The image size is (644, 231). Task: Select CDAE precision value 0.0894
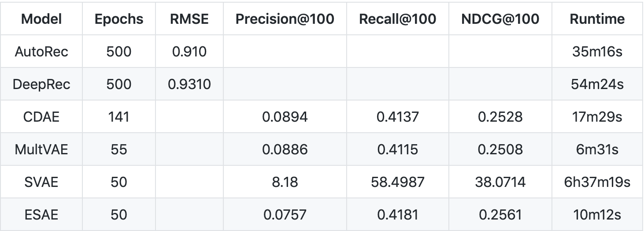pyautogui.click(x=285, y=117)
